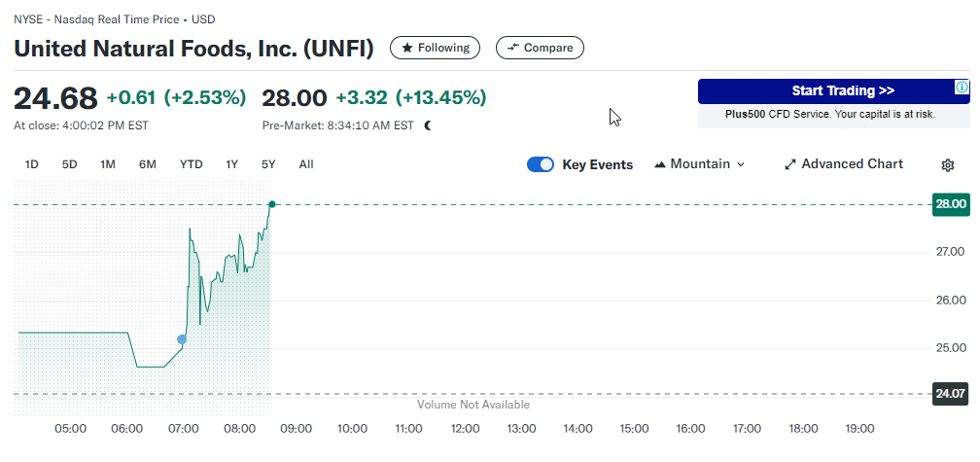This screenshot has width=980, height=462.
Task: Toggle the Key Events switch
Action: 541,164
